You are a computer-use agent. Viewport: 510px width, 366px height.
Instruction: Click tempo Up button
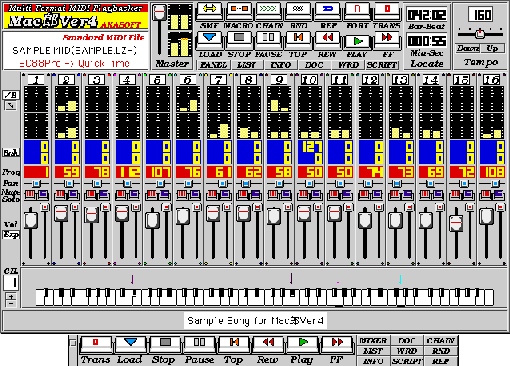[x=492, y=49]
